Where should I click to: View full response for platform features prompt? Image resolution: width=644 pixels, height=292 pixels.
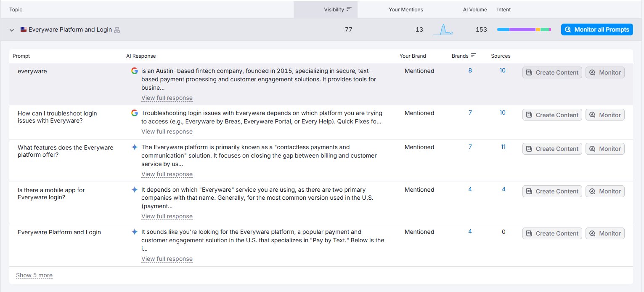[x=167, y=174]
